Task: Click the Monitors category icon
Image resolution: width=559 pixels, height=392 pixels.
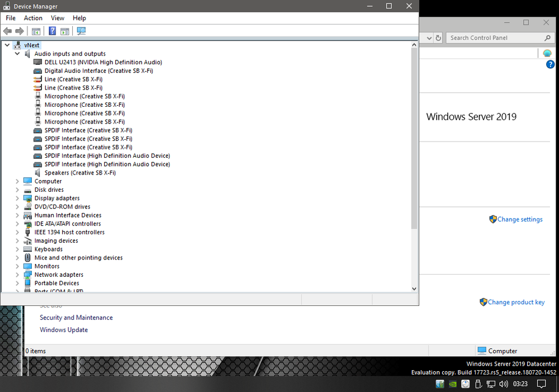Action: click(x=27, y=266)
